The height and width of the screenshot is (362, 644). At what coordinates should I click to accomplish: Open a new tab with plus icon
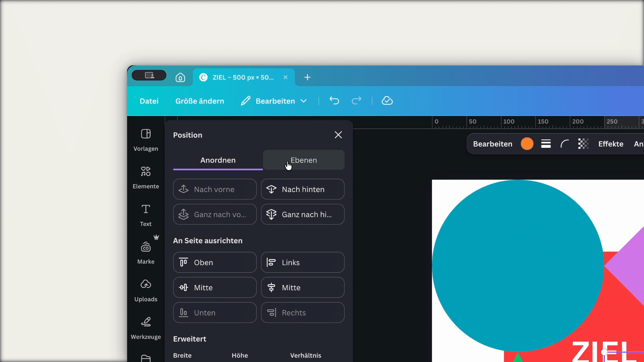point(307,77)
